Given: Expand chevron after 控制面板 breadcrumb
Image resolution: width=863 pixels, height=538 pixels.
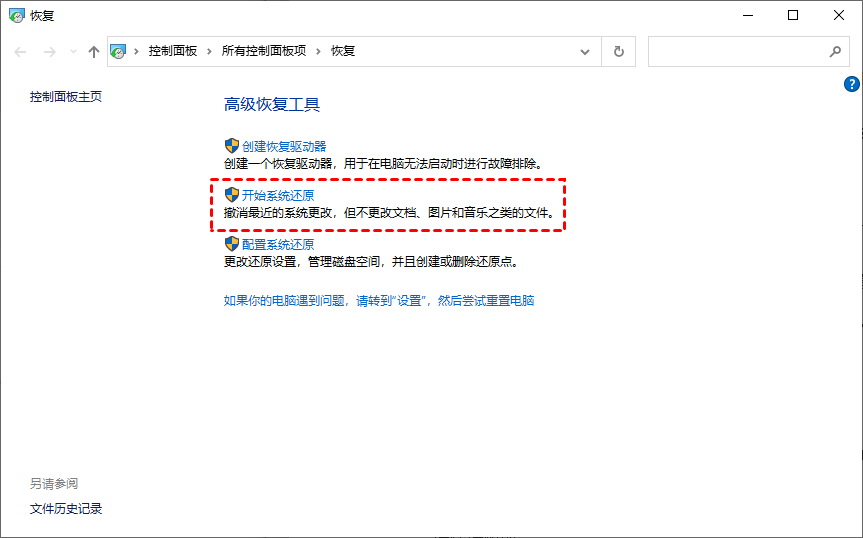Looking at the screenshot, I should (211, 51).
